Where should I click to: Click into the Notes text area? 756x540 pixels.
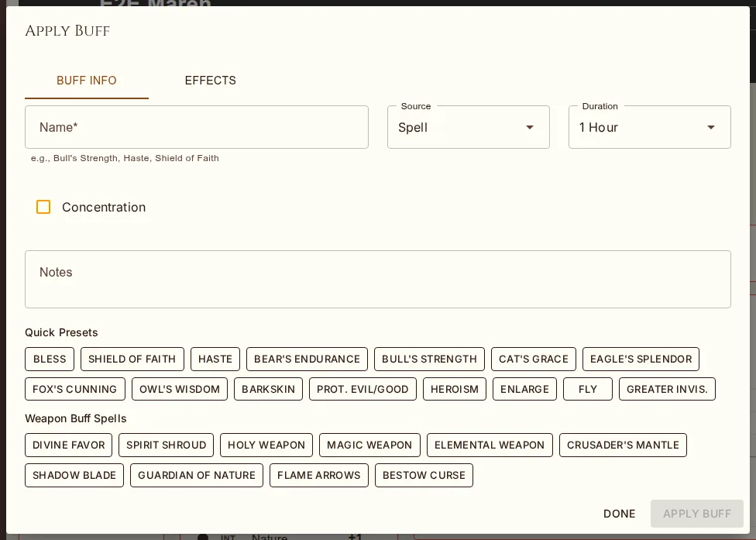(x=378, y=279)
